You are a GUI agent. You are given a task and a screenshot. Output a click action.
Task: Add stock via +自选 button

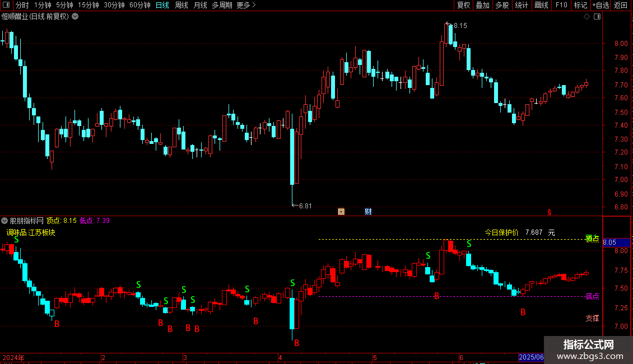601,5
